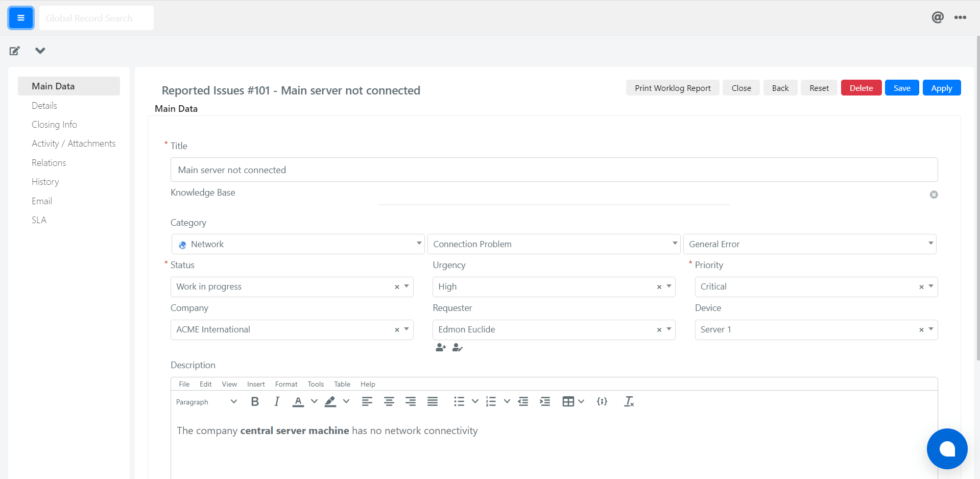The width and height of the screenshot is (980, 479).
Task: Open numbered list style dropdown
Action: tap(507, 401)
